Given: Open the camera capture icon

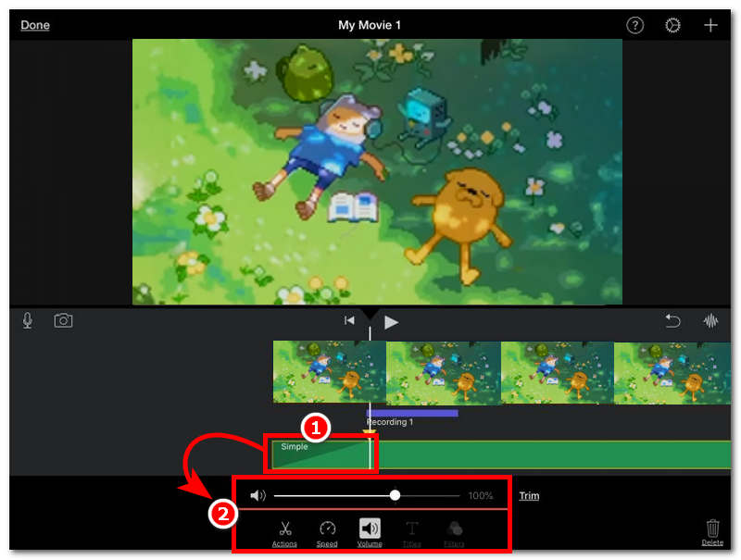Looking at the screenshot, I should (63, 320).
